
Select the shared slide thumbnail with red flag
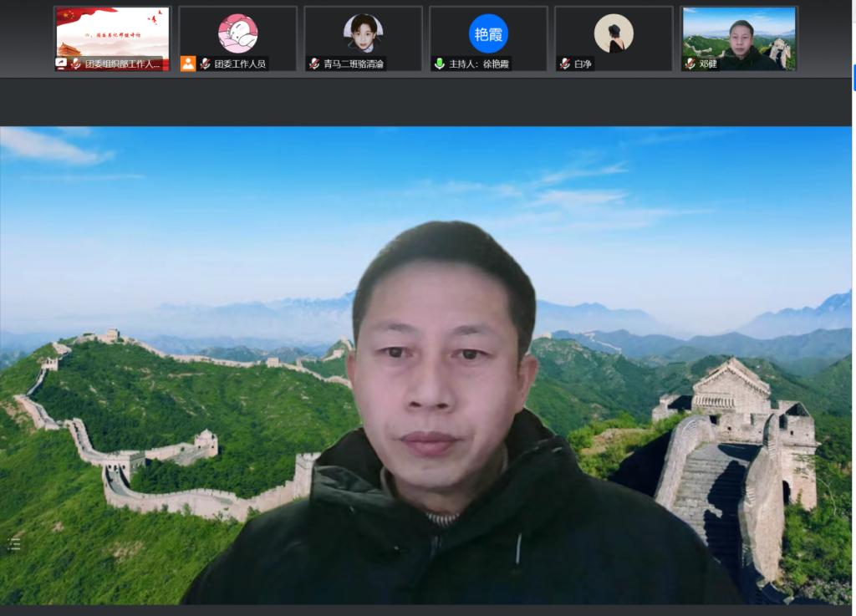(112, 32)
